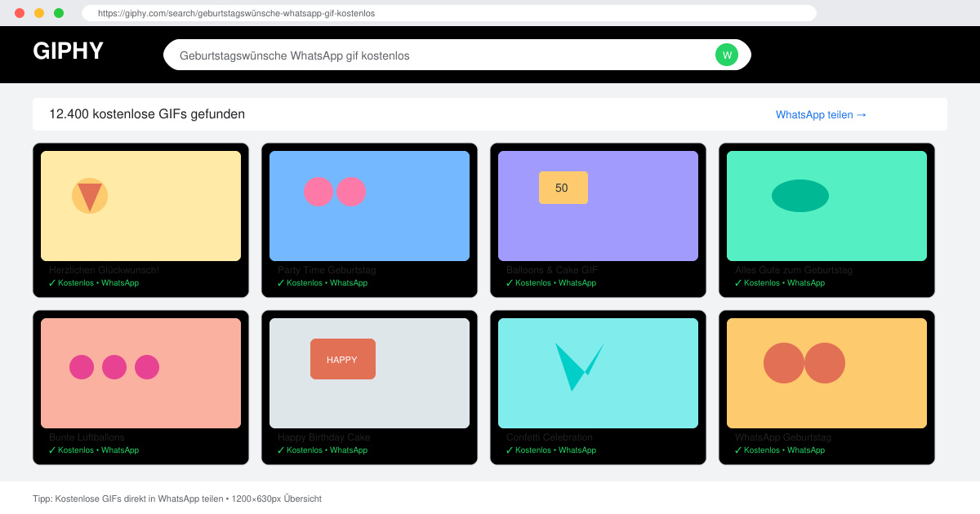Click the Happy Birthday Cake title text

click(323, 437)
